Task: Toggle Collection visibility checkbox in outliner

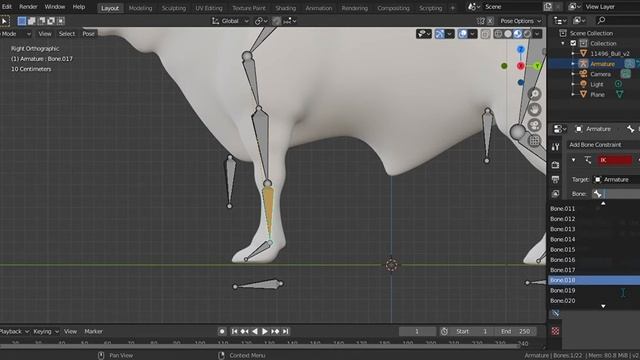Action: (x=573, y=43)
